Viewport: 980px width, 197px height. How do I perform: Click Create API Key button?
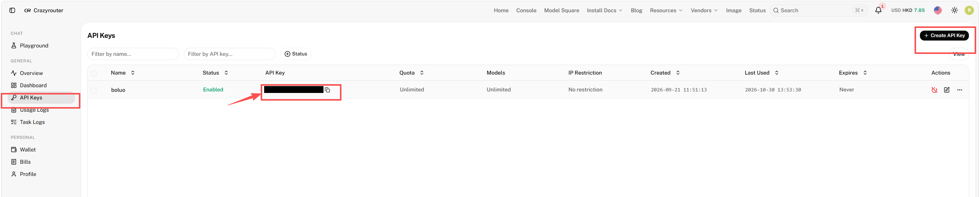coord(944,36)
